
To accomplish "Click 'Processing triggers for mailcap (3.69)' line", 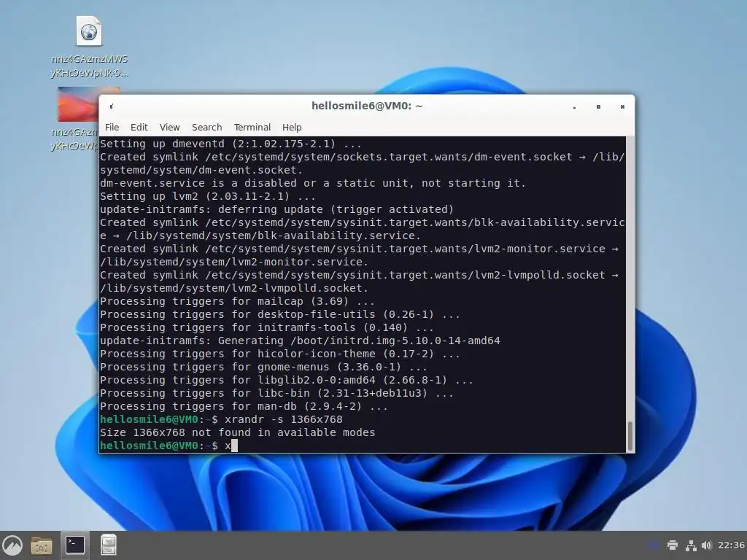I will (237, 301).
